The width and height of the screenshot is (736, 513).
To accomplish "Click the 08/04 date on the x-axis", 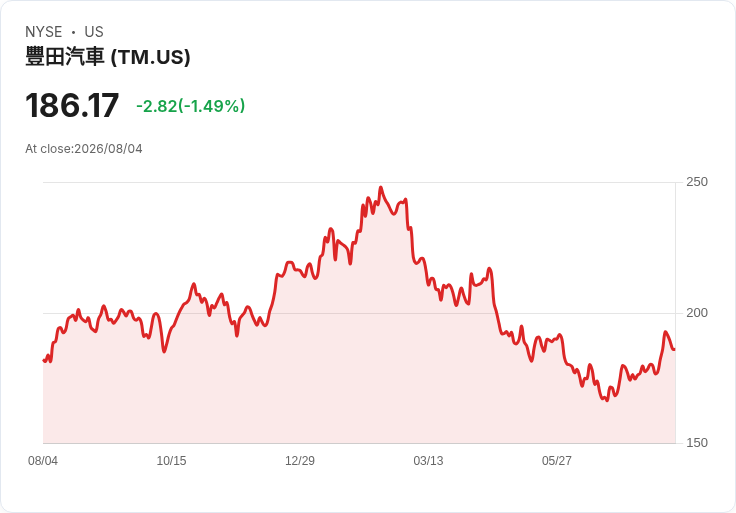I will coord(43,461).
